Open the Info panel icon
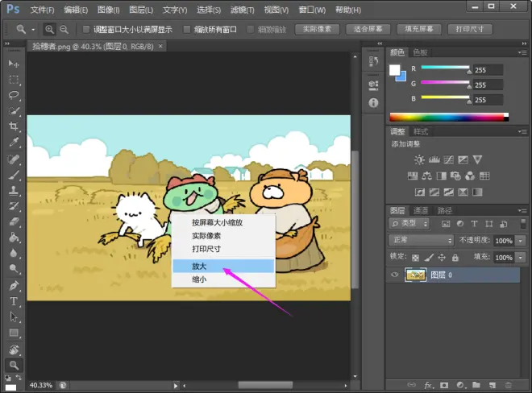This screenshot has width=532, height=393. 373,102
